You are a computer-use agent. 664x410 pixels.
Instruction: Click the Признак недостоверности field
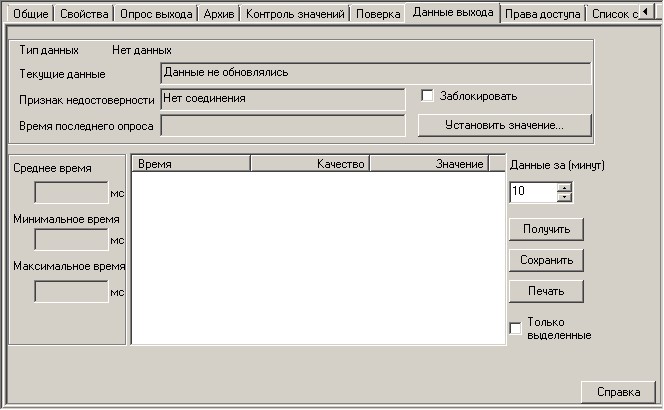[283, 100]
